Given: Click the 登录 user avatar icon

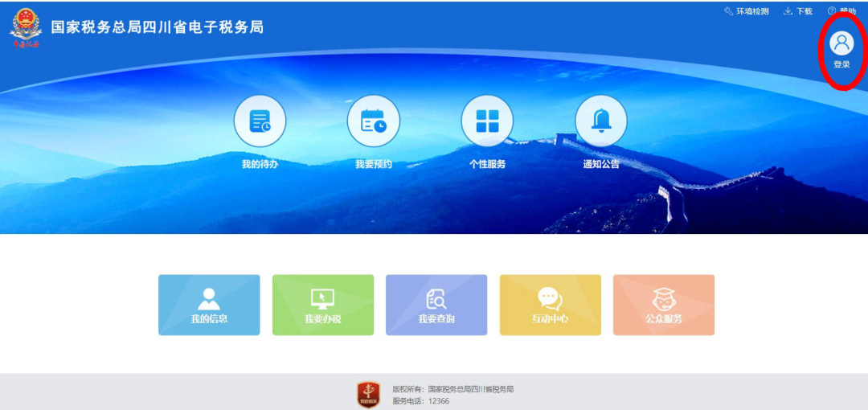Looking at the screenshot, I should [841, 43].
